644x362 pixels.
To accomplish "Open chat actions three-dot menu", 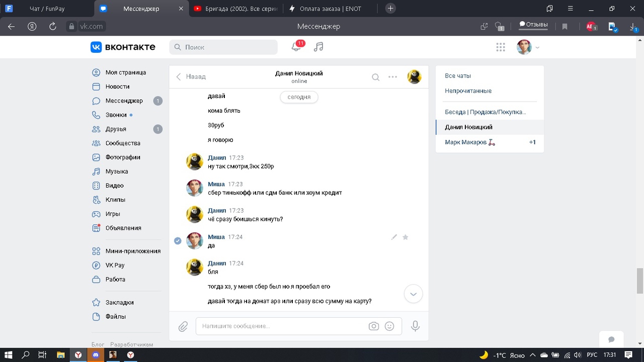I will [x=392, y=77].
